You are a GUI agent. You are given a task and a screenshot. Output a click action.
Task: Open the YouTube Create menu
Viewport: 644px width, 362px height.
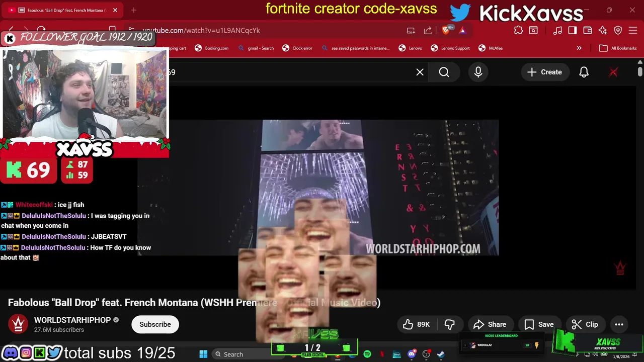click(x=544, y=72)
